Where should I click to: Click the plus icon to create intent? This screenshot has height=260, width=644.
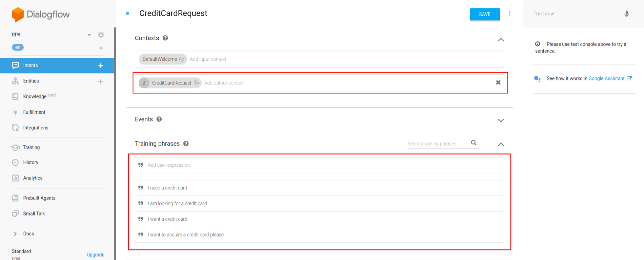click(x=101, y=66)
